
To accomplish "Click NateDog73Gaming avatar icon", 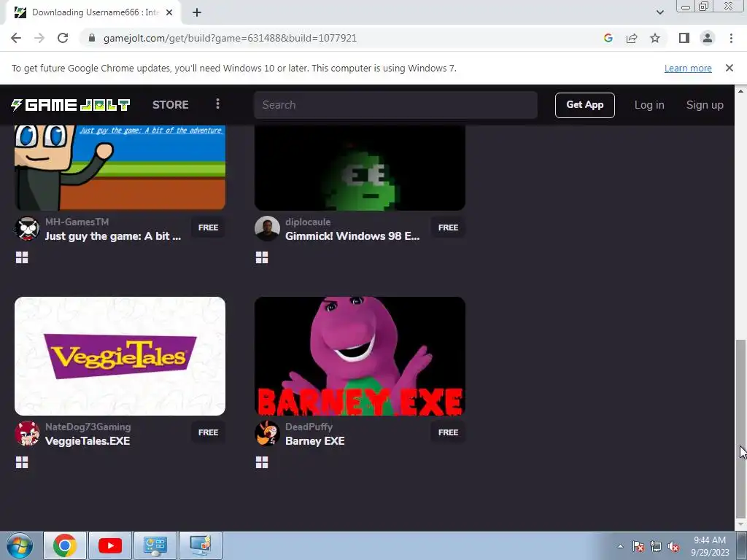I will (x=27, y=433).
